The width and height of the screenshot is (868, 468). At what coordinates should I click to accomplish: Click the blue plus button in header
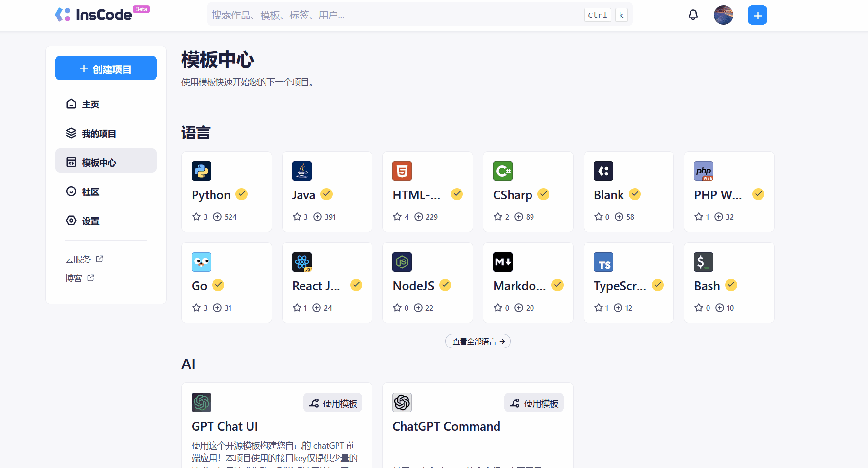pyautogui.click(x=757, y=15)
